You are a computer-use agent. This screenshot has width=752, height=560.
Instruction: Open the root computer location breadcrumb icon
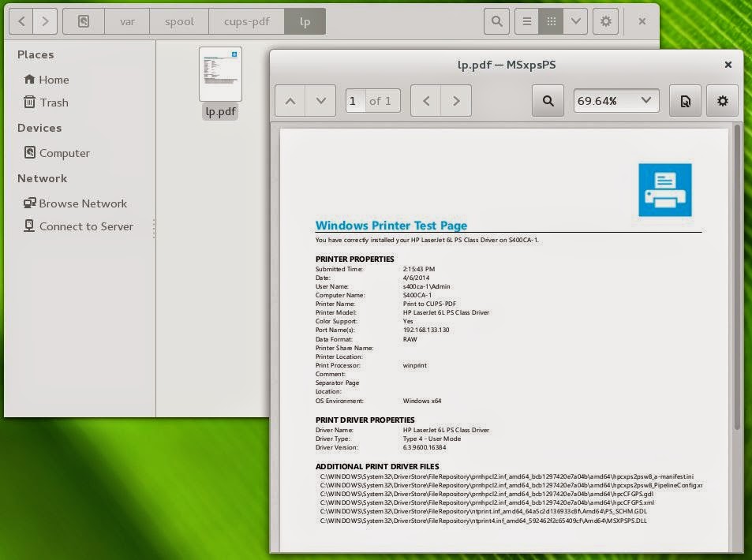[84, 21]
